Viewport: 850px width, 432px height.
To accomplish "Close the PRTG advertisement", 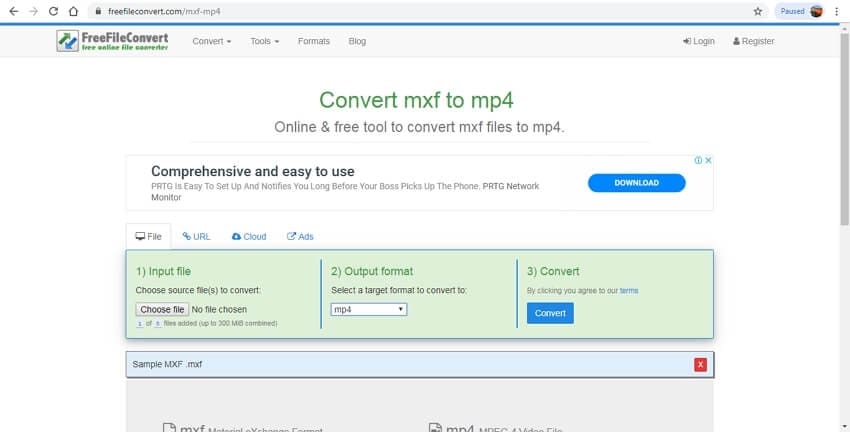I will click(x=708, y=160).
